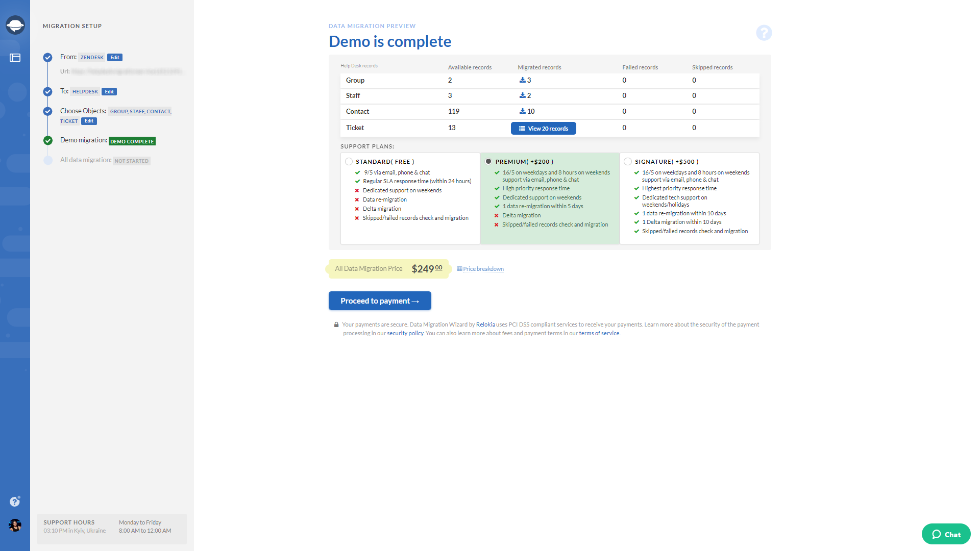The image size is (980, 551).
Task: Click the download icon for Staff migrated records
Action: [x=522, y=95]
